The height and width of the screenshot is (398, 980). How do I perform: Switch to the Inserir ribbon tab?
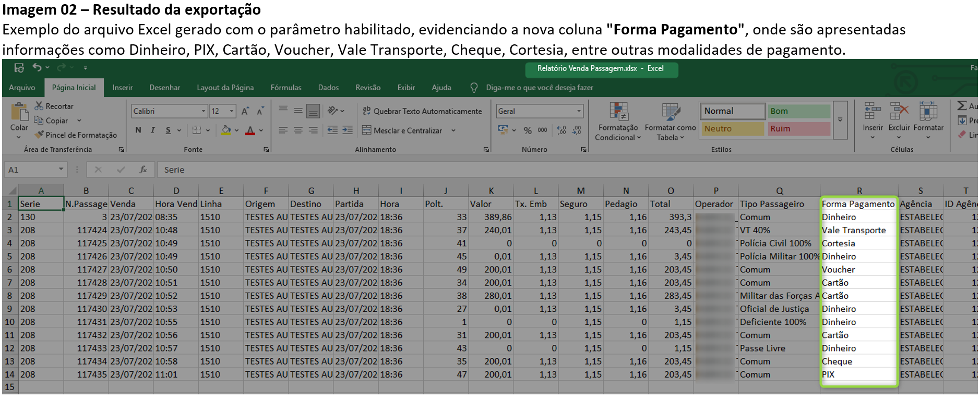click(x=123, y=88)
